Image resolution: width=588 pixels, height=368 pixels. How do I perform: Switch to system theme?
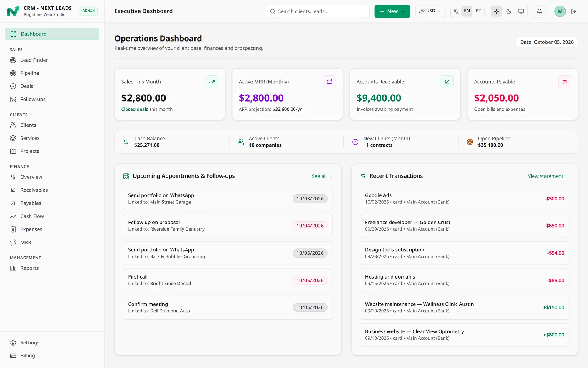[521, 11]
